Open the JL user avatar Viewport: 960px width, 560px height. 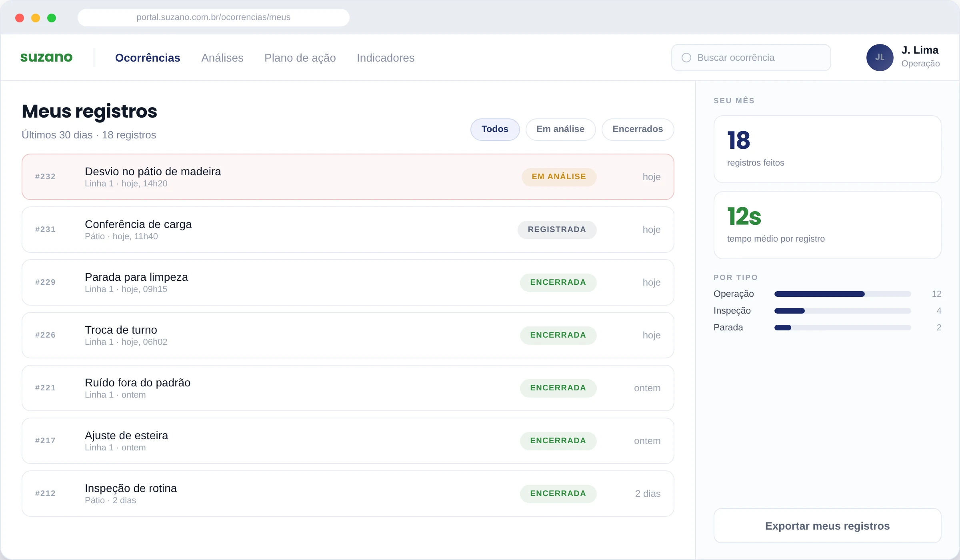coord(880,58)
